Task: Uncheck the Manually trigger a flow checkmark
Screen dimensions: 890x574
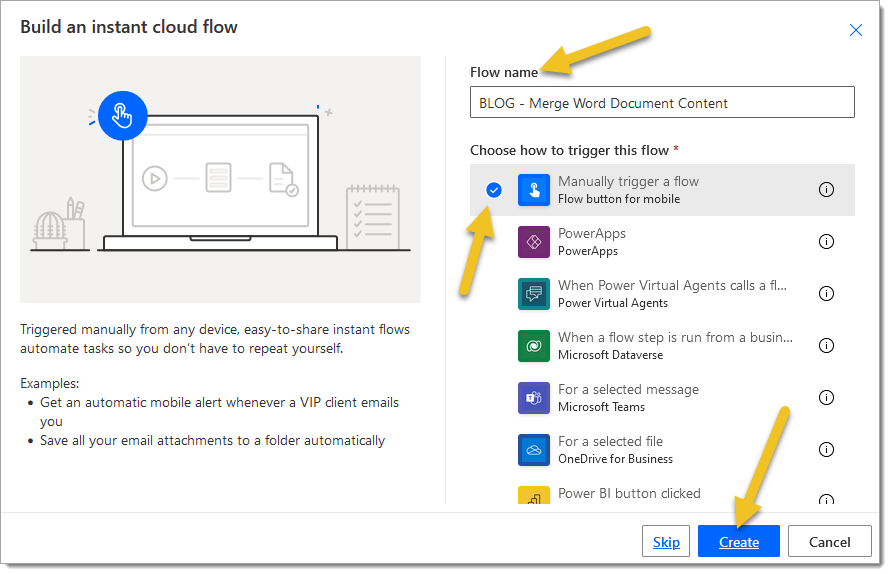Action: (x=494, y=190)
